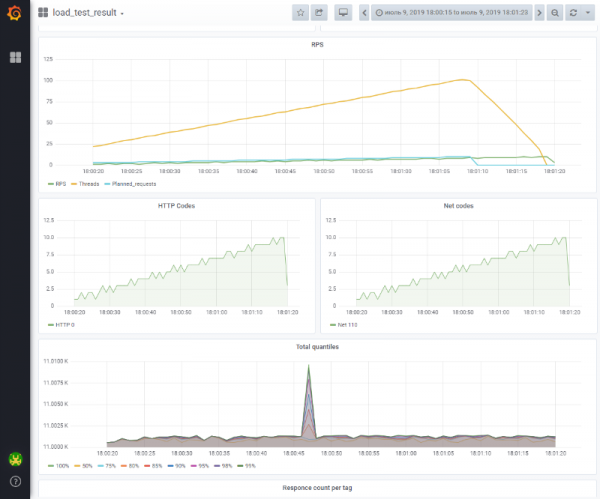Open the Dashboards sidebar icon

coord(15,58)
